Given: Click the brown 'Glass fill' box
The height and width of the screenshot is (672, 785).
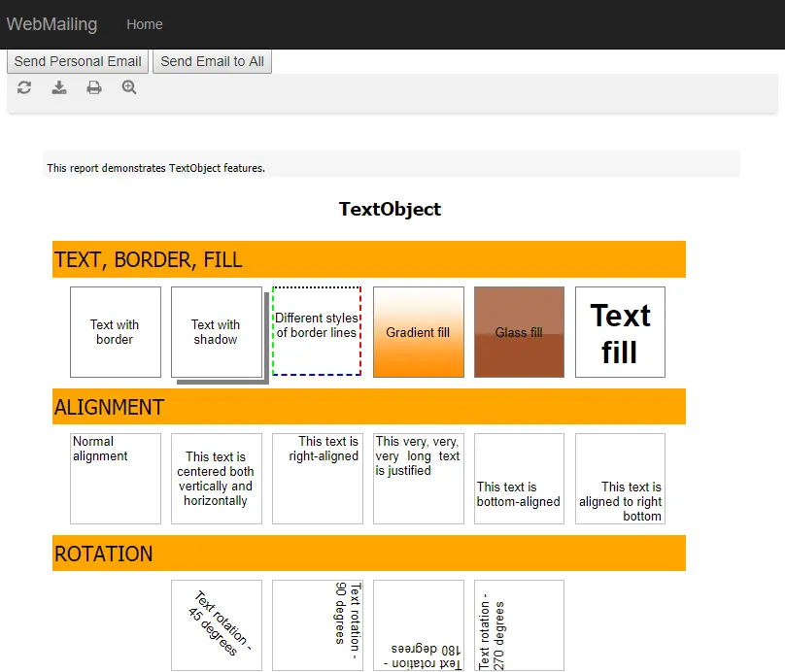Looking at the screenshot, I should coord(519,332).
